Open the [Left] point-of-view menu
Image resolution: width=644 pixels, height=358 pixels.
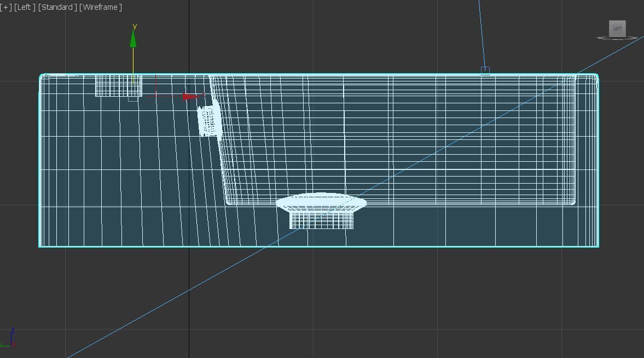24,7
